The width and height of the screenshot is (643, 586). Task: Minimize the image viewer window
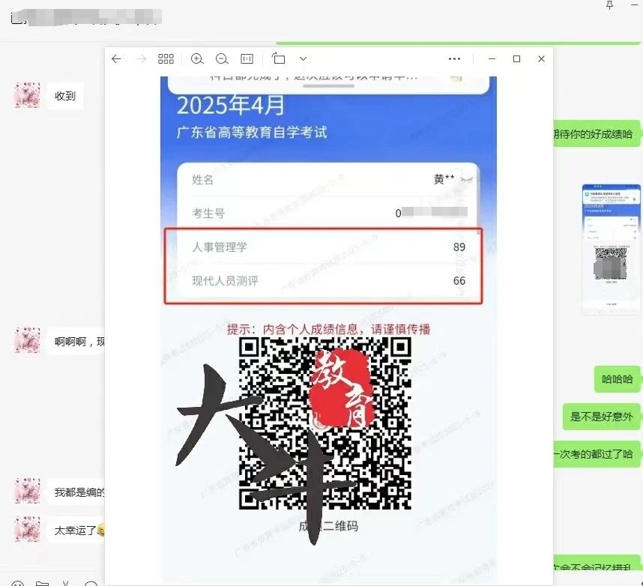click(492, 59)
